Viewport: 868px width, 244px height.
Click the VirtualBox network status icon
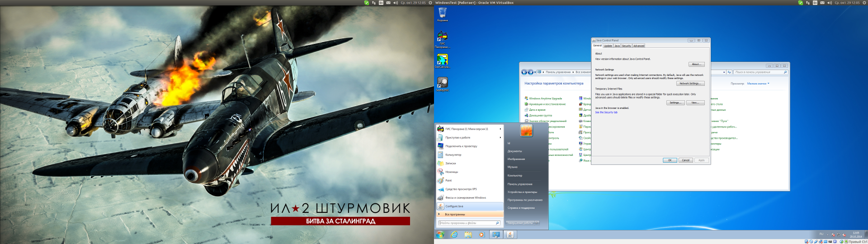click(821, 241)
